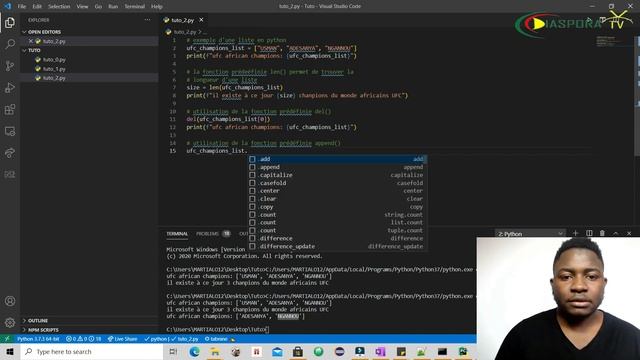Choose the 'center' autocomplete suggestion
Screen dimensions: 640x360
pos(337,191)
